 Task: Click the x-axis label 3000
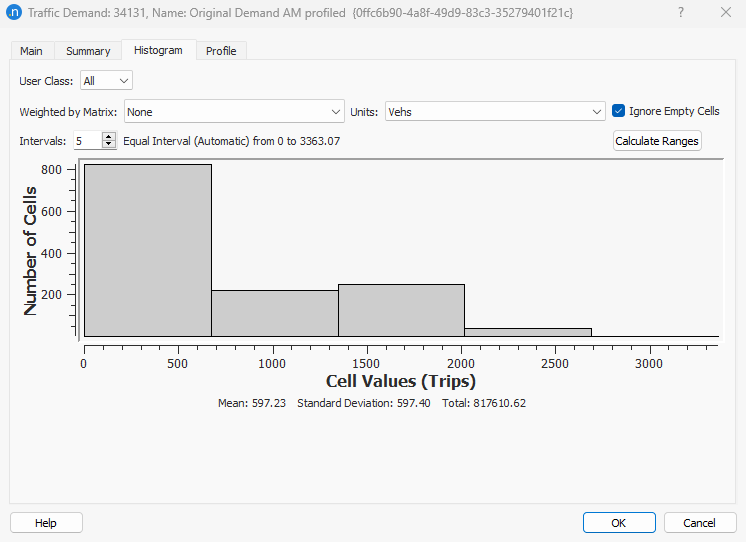[649, 364]
